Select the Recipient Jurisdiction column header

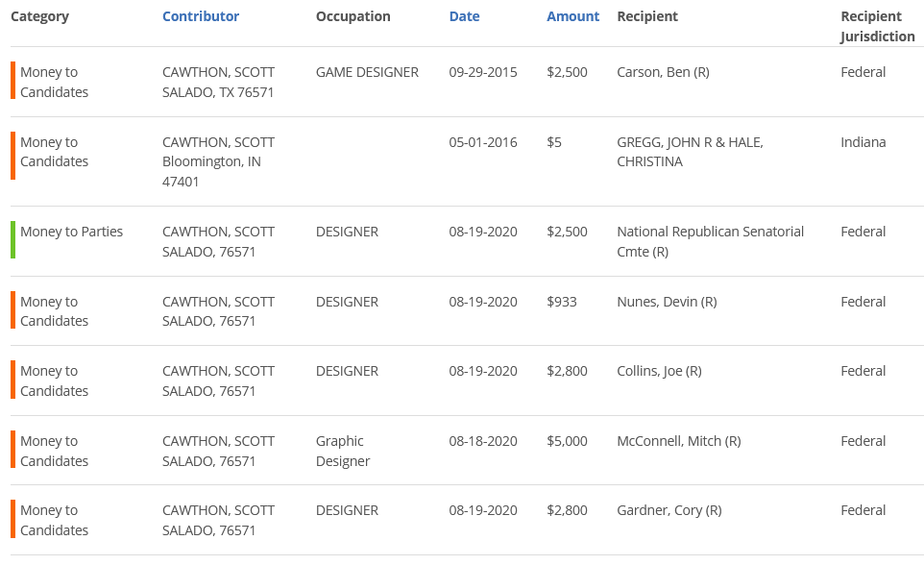(877, 27)
